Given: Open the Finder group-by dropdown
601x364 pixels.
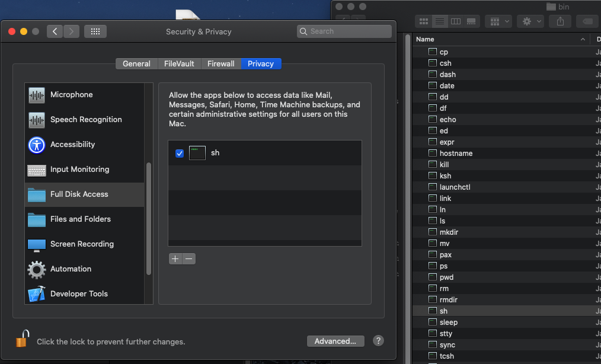Looking at the screenshot, I should tap(498, 21).
